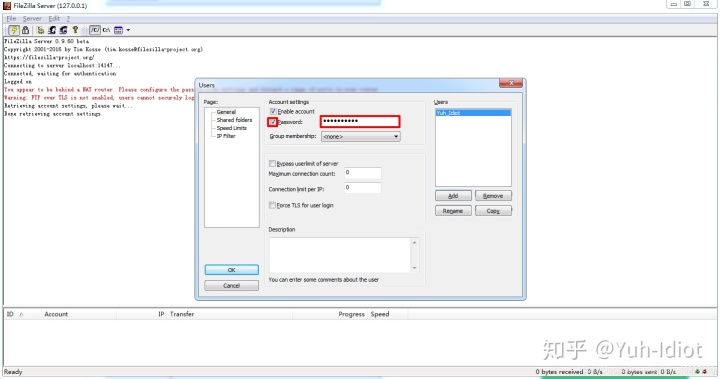The width and height of the screenshot is (720, 379).
Task: Click the lock server padlock icon
Action: tap(26, 30)
